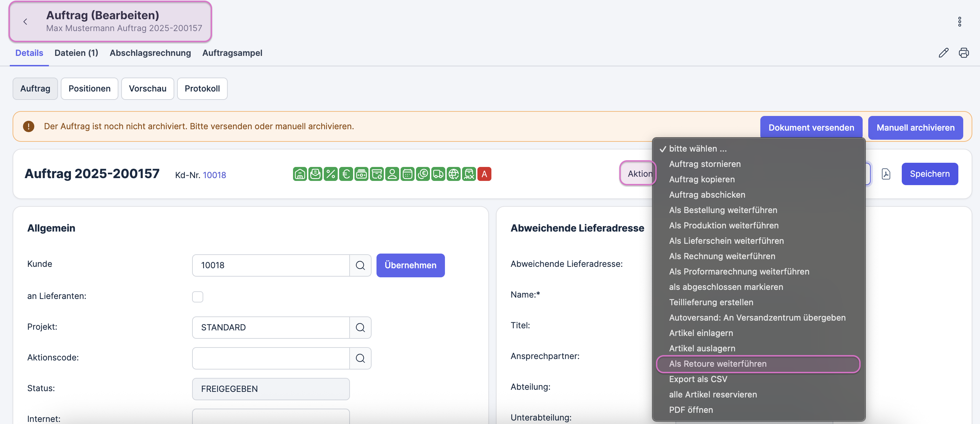Click the red A status icon
The height and width of the screenshot is (424, 980).
click(x=484, y=174)
